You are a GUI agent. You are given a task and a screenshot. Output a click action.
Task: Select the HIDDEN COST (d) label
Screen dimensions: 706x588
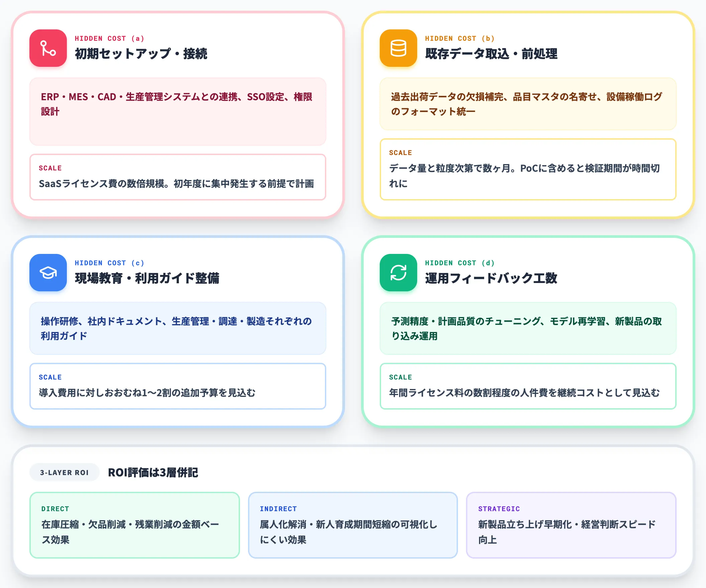pos(460,263)
